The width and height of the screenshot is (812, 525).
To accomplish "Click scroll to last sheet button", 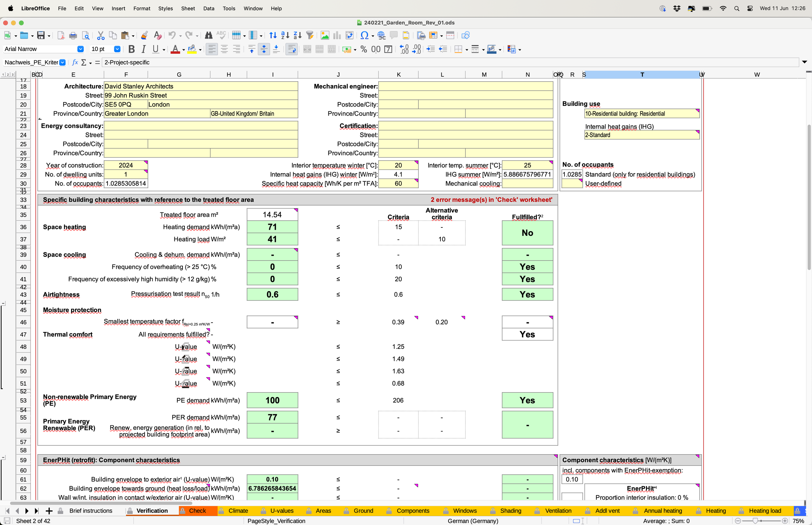I will [x=37, y=511].
